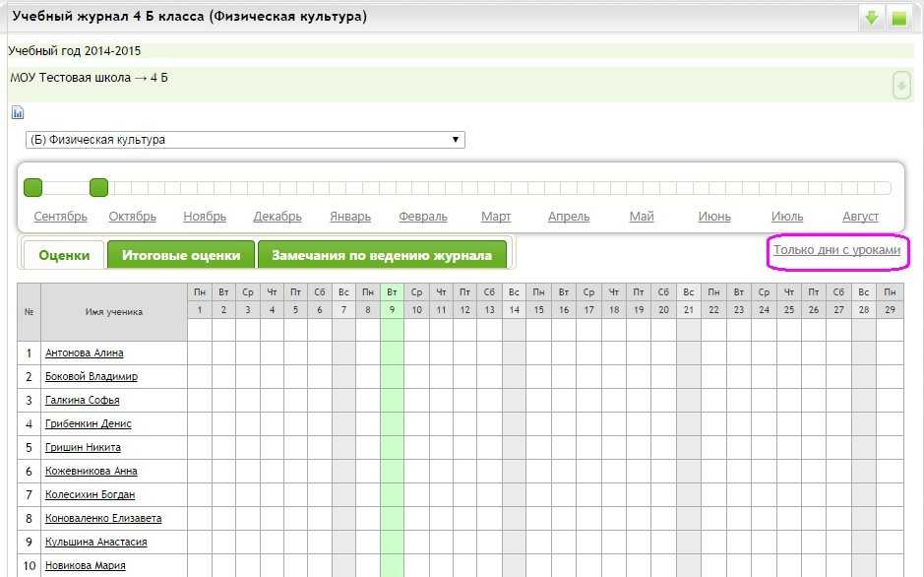The height and width of the screenshot is (577, 924).
Task: Click the highlighted day 9 column header
Action: [x=392, y=310]
